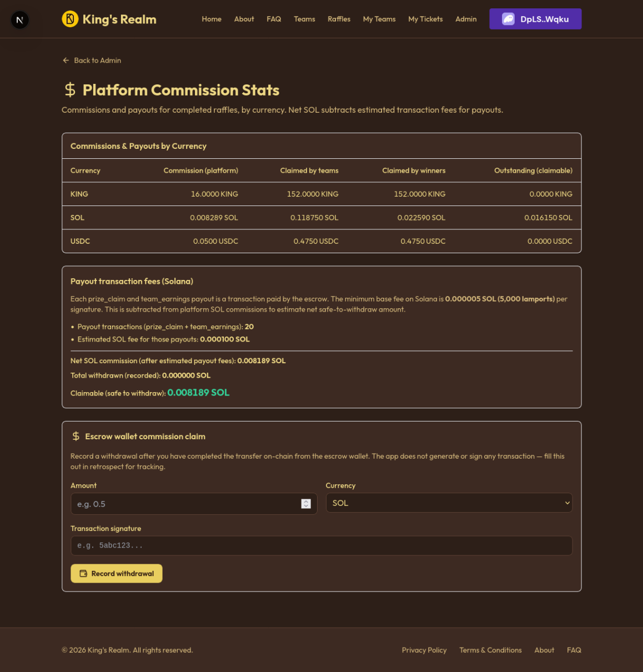643x672 pixels.
Task: Open the Home navigation menu item
Action: click(212, 19)
